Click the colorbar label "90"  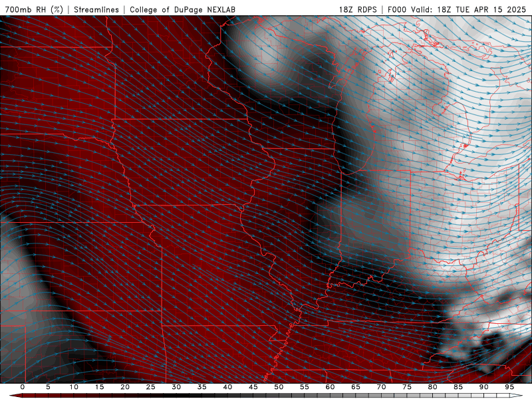pos(483,387)
